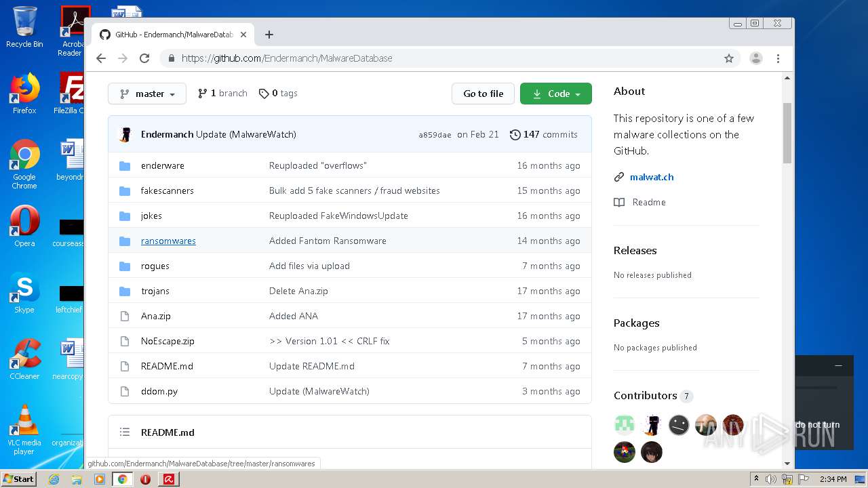Jump to Readme in About sidebar
This screenshot has height=488, width=868.
[x=649, y=202]
